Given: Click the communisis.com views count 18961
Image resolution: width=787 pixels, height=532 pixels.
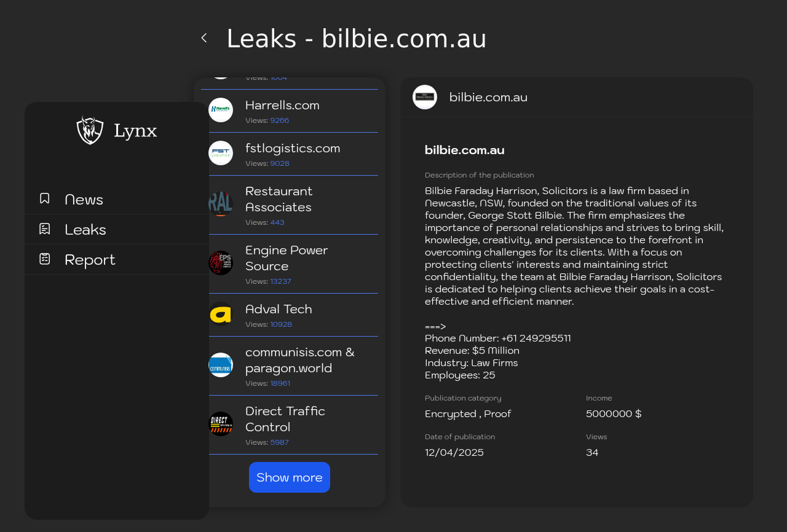Looking at the screenshot, I should (280, 383).
